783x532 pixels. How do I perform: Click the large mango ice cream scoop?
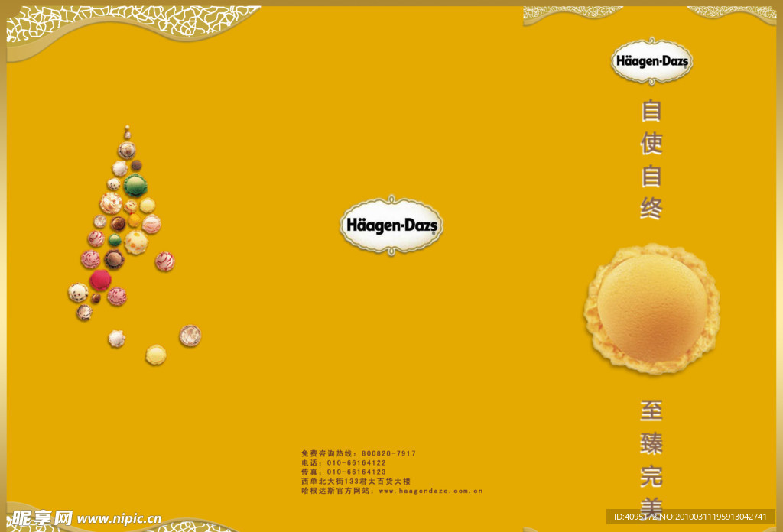coord(652,308)
